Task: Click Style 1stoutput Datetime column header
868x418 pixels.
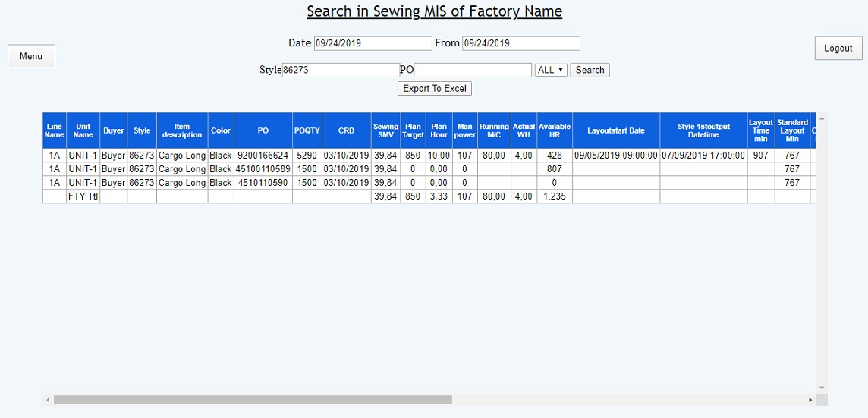Action: (703, 130)
